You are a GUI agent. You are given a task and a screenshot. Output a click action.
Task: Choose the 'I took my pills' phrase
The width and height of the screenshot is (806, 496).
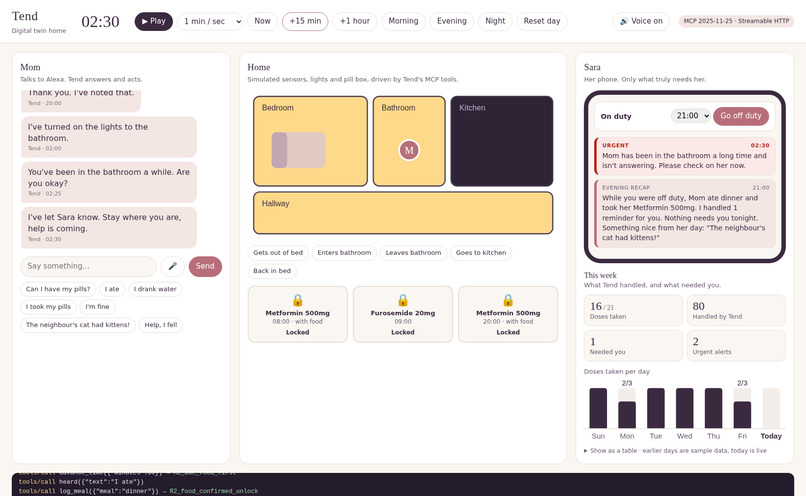[x=48, y=307]
